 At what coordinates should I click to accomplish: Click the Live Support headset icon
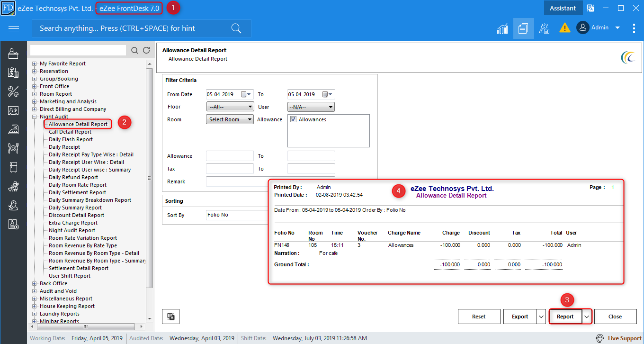coord(600,338)
